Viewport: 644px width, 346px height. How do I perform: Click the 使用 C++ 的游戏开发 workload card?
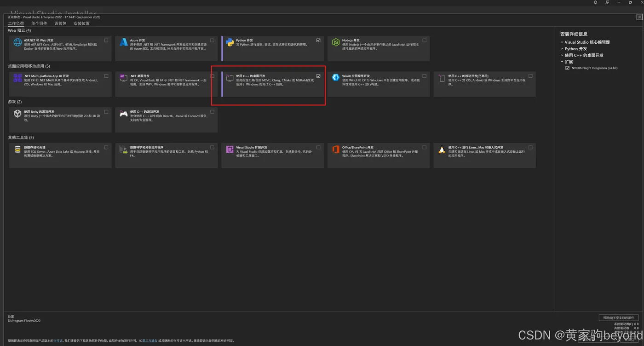click(x=167, y=120)
